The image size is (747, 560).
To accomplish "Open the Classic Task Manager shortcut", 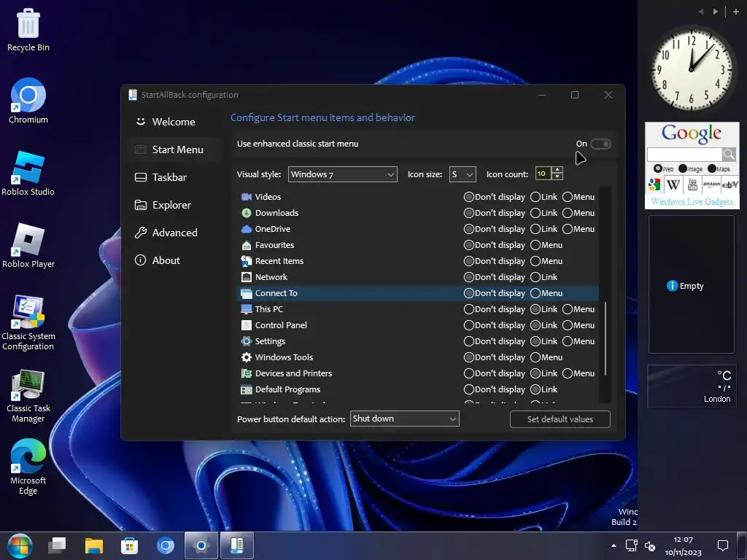I will tap(28, 396).
